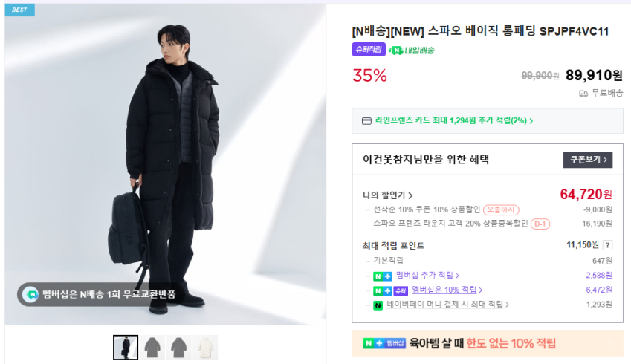
Task: Click the 슈퍼적립 purple badge
Action: pyautogui.click(x=368, y=50)
